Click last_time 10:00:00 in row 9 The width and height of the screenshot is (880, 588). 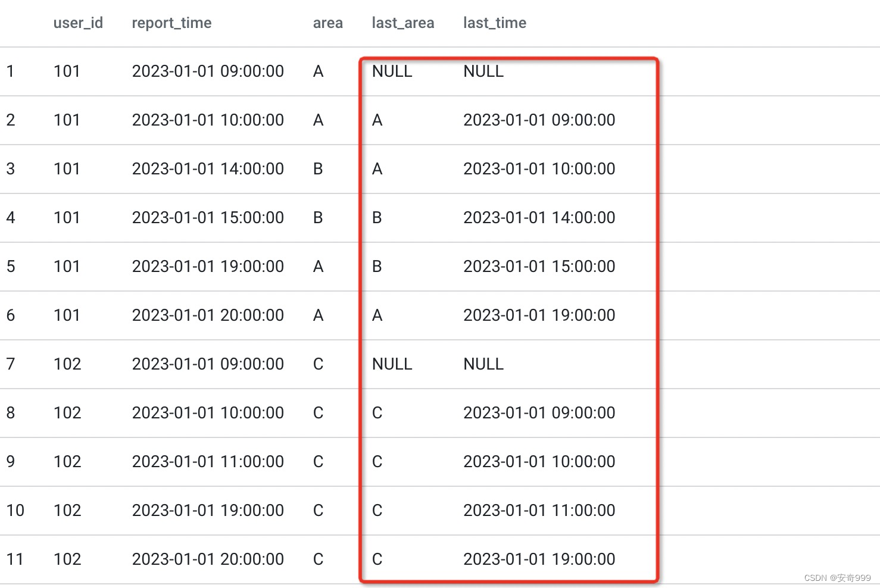pos(539,462)
